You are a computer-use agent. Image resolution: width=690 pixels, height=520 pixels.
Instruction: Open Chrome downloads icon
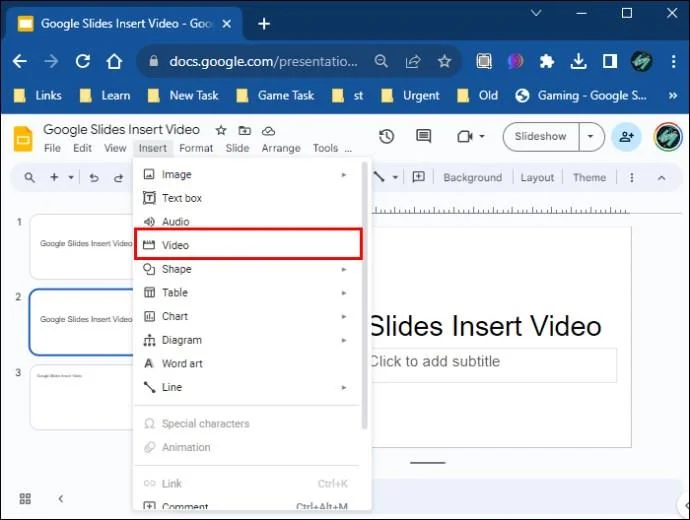click(x=578, y=61)
